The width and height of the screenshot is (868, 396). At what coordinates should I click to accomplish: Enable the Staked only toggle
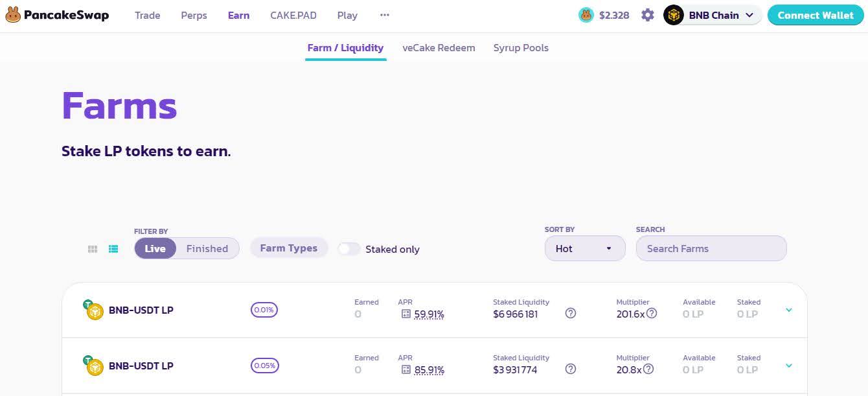coord(349,249)
